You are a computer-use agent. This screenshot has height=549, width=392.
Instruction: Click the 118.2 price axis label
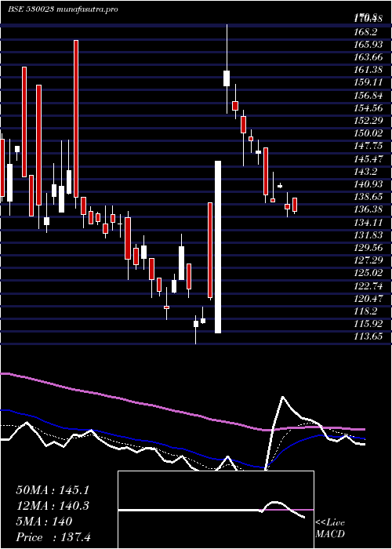(x=365, y=311)
